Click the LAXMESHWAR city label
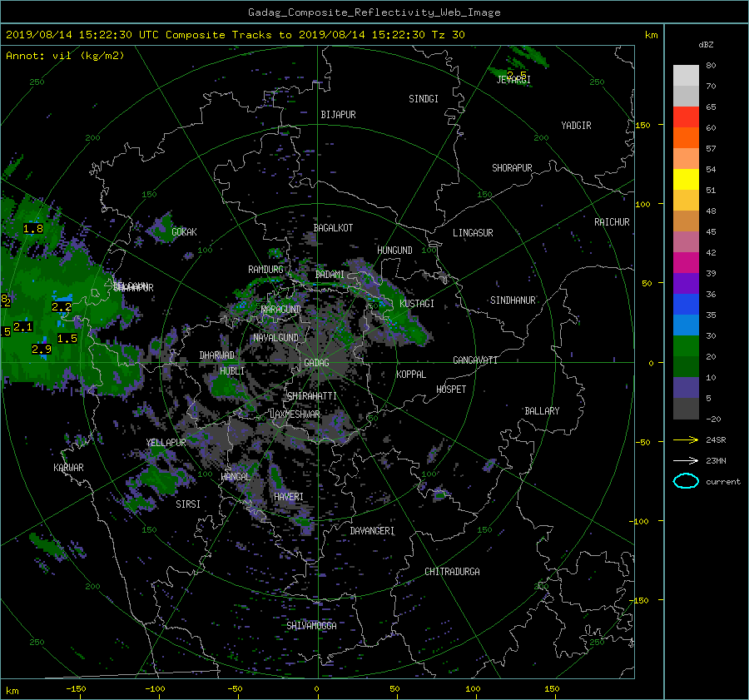The height and width of the screenshot is (700, 749). coord(295,414)
